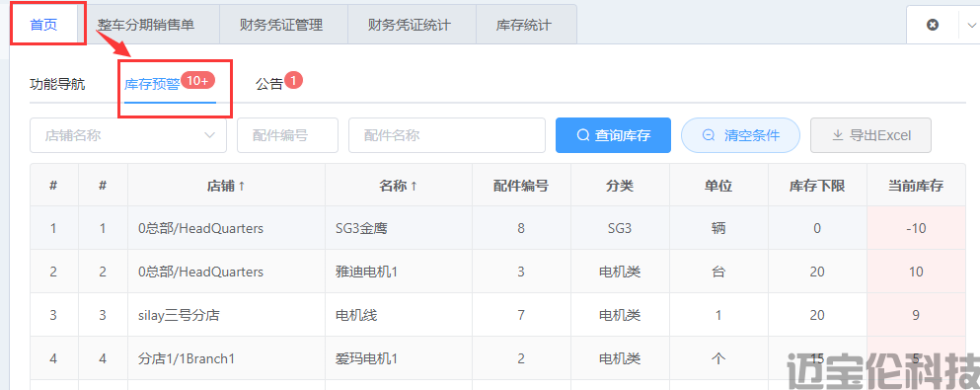Screen dimensions: 980x390
Task: Open the 库存统计 tab
Action: pos(524,25)
